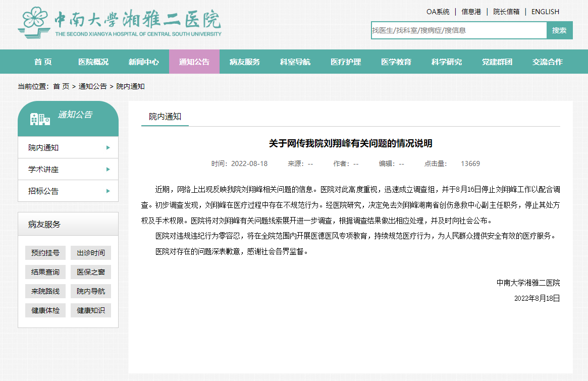588x381 pixels.
Task: Open 医院概况 menu item
Action: pyautogui.click(x=93, y=62)
